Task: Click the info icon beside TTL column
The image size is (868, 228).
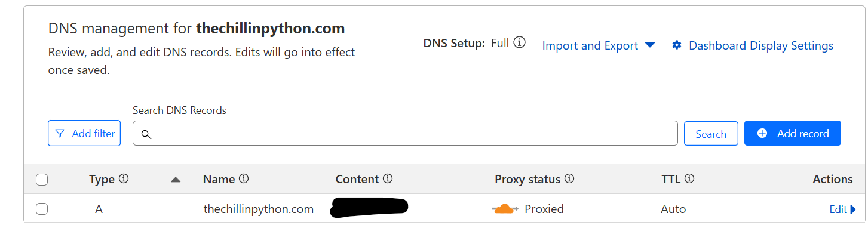Action: point(689,178)
